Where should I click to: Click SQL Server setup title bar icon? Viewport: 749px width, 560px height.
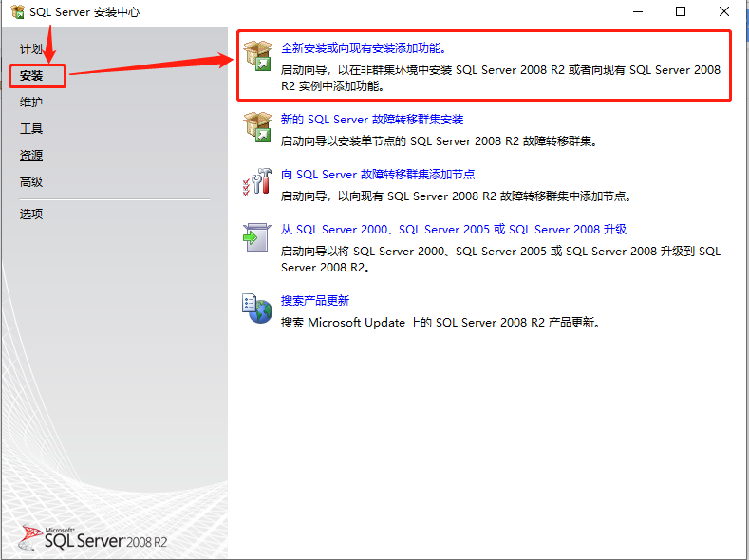pyautogui.click(x=18, y=12)
